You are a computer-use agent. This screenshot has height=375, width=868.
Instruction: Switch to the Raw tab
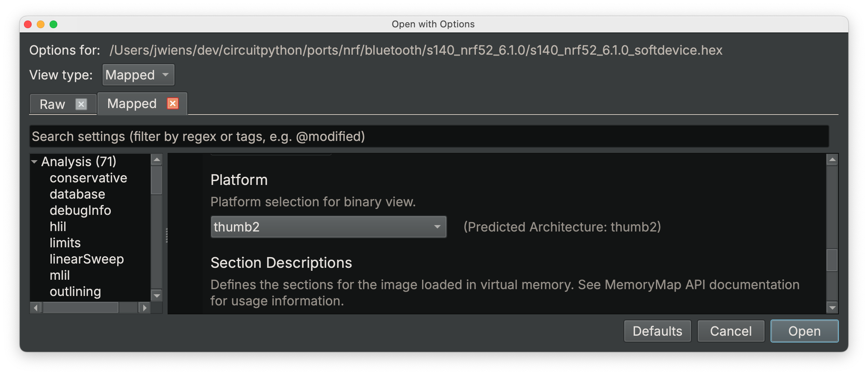tap(53, 104)
